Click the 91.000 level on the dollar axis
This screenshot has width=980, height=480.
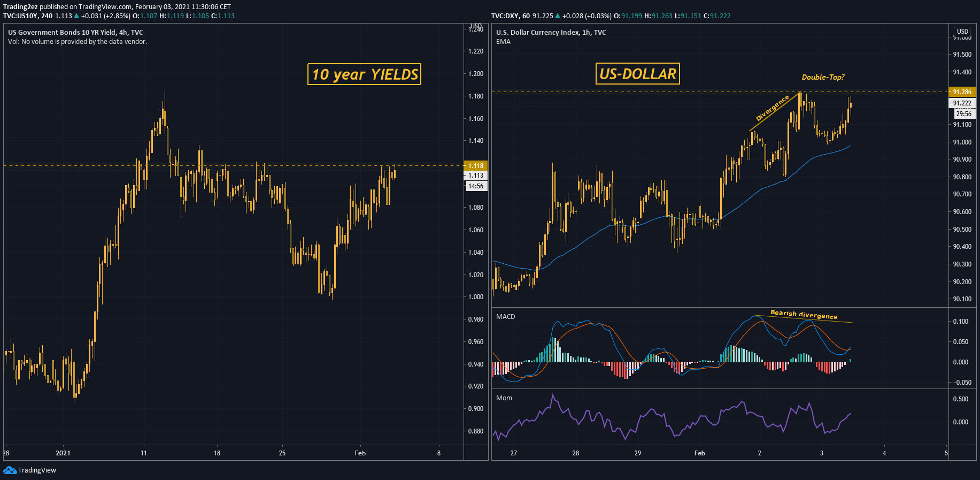(962, 142)
